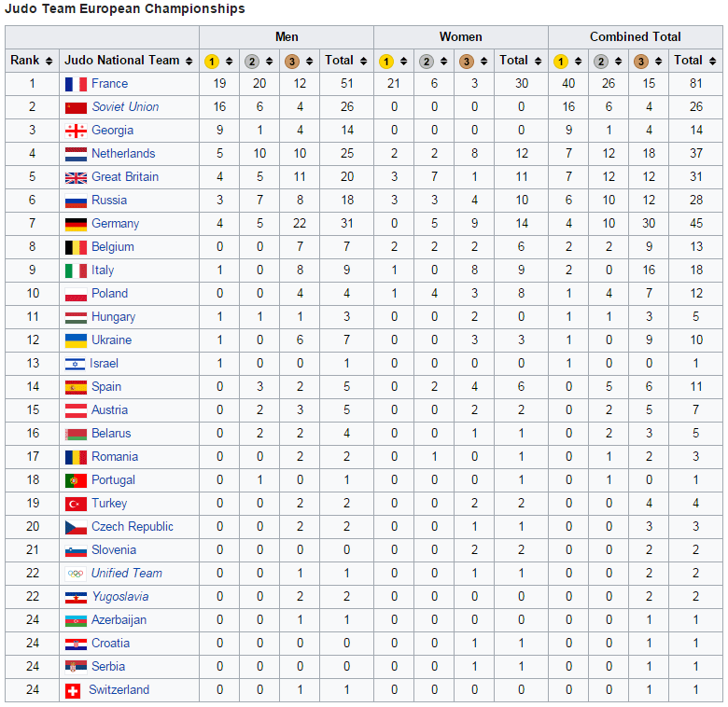728x707 pixels.
Task: Click the Netherlands flag icon
Action: [x=76, y=154]
